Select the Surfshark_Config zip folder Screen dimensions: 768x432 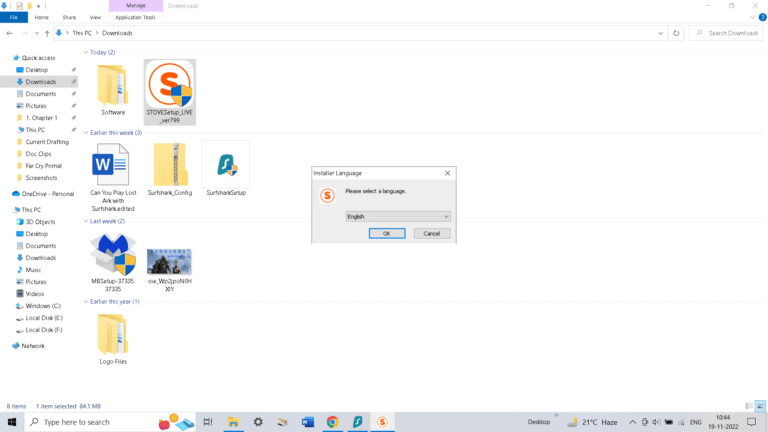click(x=169, y=169)
